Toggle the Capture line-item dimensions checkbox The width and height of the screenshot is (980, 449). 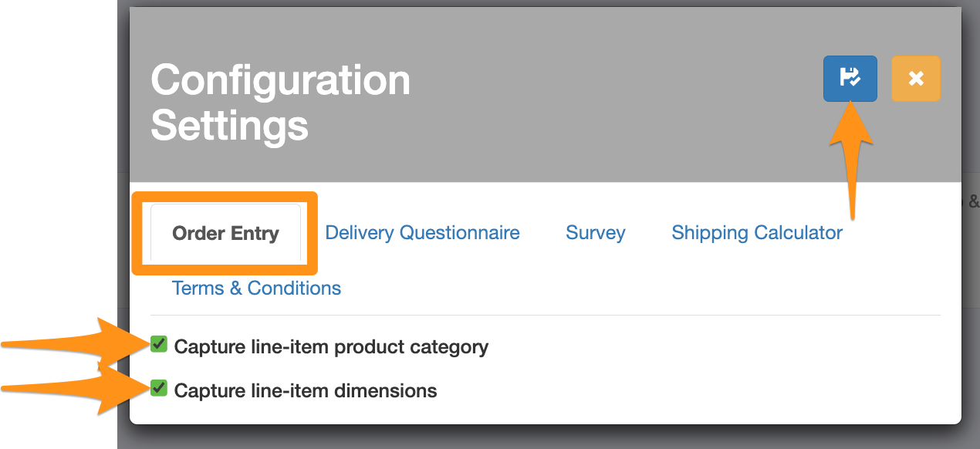coord(159,388)
